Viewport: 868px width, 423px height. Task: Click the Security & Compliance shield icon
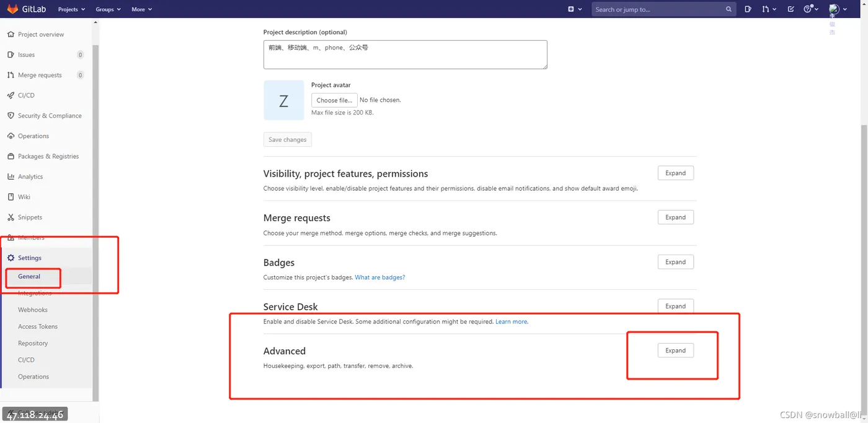coord(11,116)
